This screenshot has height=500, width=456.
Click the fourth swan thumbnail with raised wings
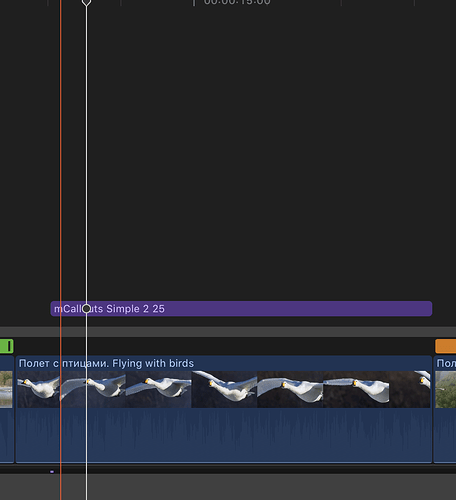[224, 389]
